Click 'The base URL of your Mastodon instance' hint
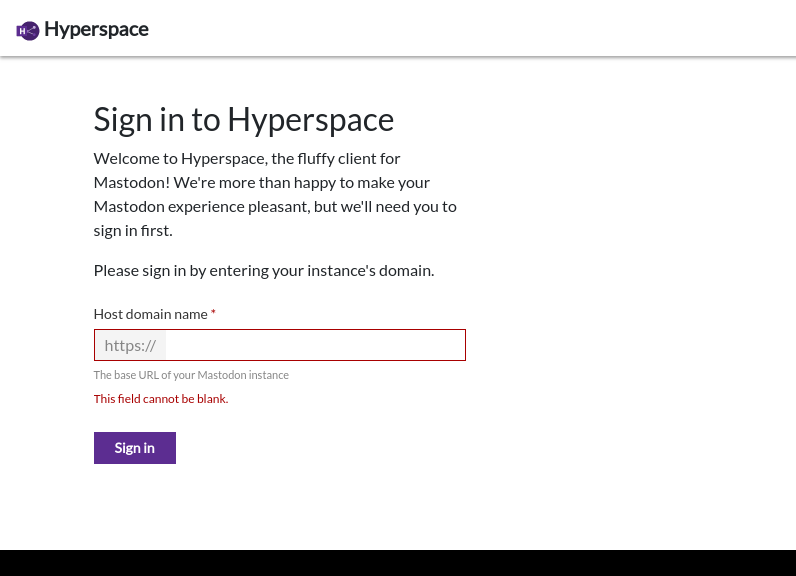This screenshot has height=576, width=796. 191,375
